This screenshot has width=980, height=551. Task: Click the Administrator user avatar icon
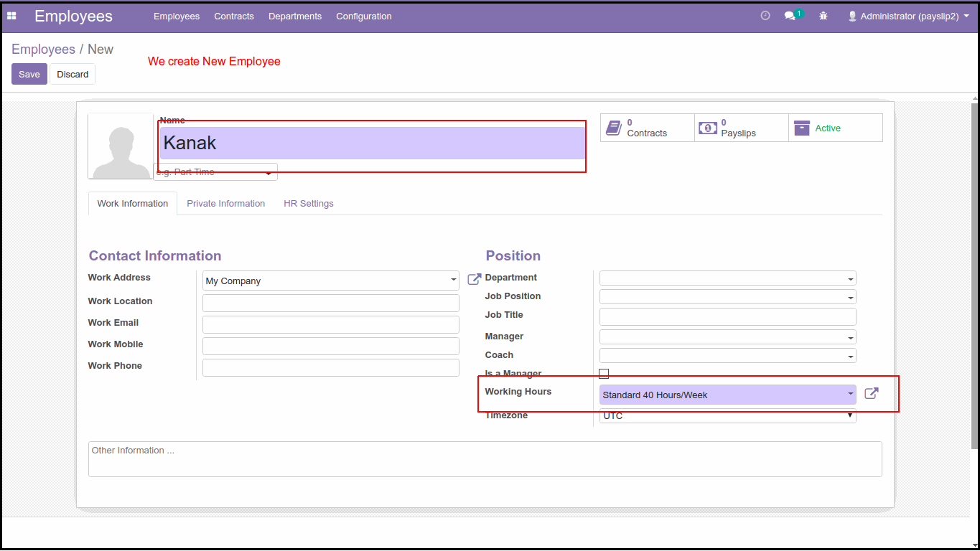[852, 16]
